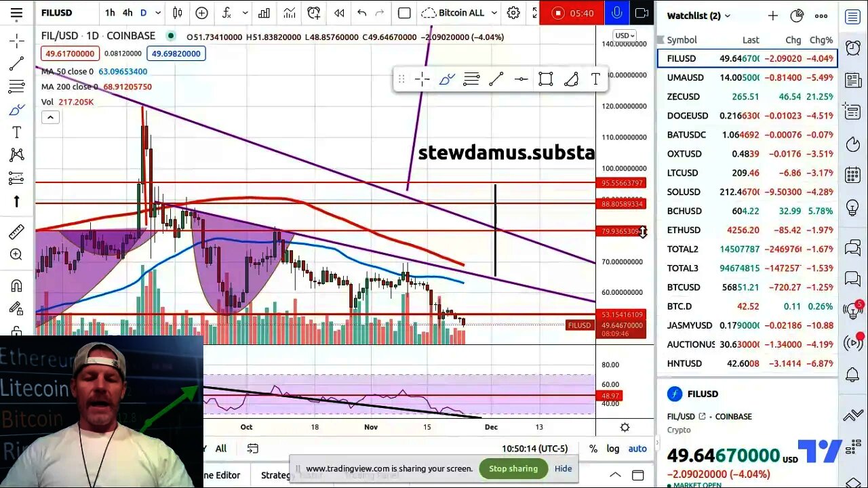The image size is (868, 488).
Task: Start bar replay
Action: tap(338, 13)
